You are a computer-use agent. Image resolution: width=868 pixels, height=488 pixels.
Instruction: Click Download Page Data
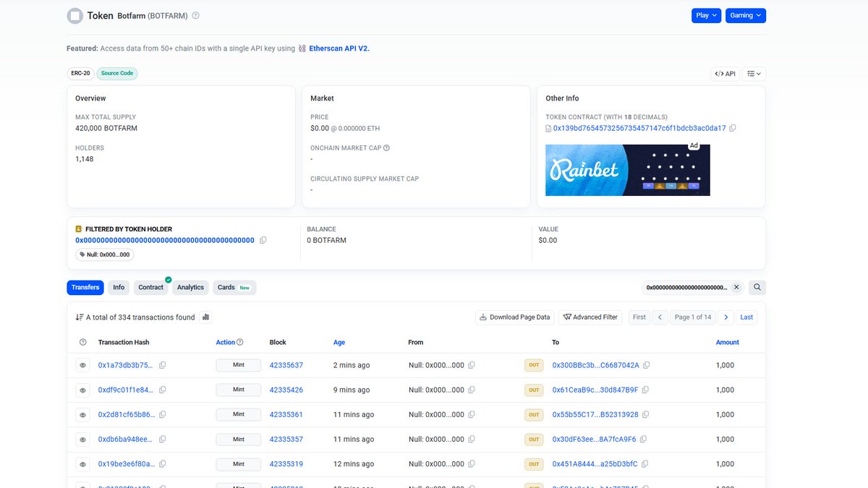coord(515,317)
